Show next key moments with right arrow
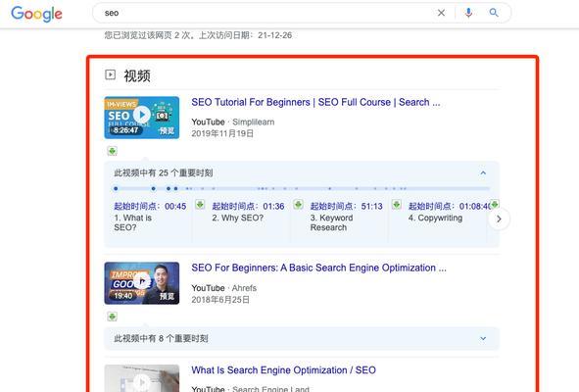 coord(499,220)
